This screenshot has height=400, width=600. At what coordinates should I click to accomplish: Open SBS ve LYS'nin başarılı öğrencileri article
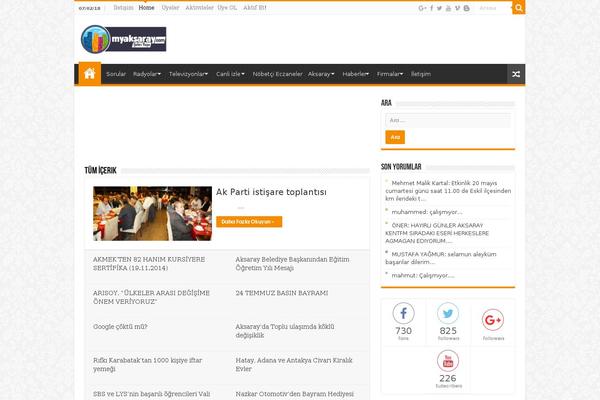coord(152,394)
